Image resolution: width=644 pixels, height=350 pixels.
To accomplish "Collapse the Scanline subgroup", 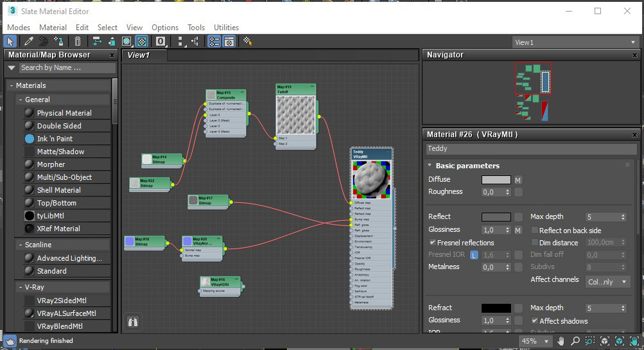I will coord(21,245).
